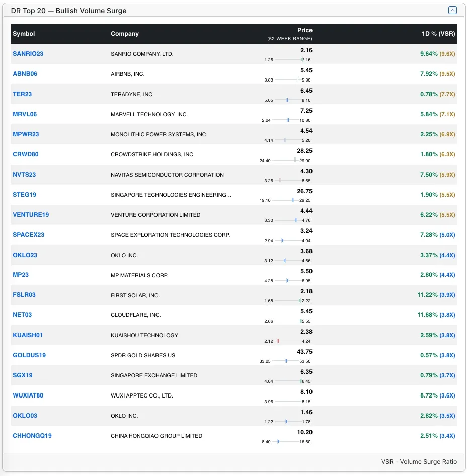This screenshot has width=468, height=476.
Task: Open the SANRIO23 symbol link
Action: pos(28,54)
